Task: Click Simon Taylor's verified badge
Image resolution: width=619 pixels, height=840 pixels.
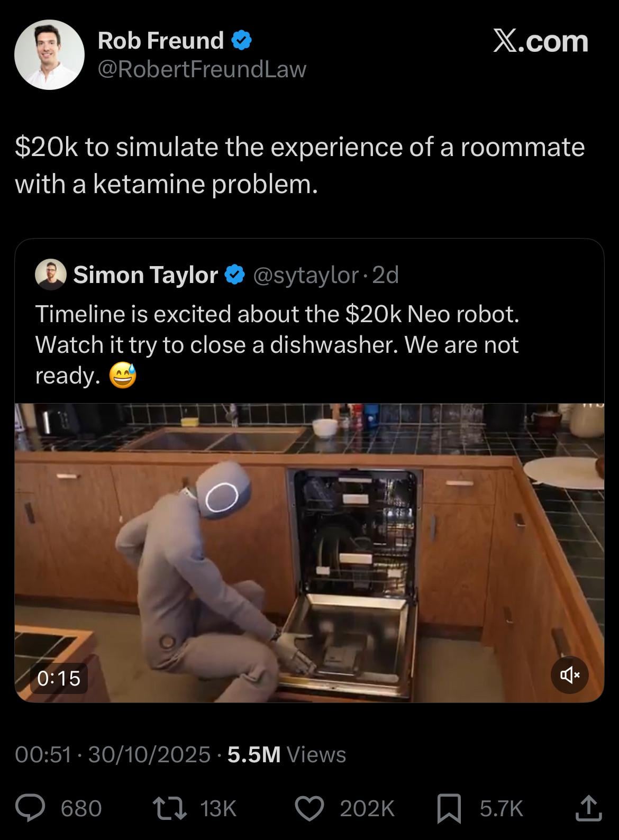Action: (x=234, y=275)
